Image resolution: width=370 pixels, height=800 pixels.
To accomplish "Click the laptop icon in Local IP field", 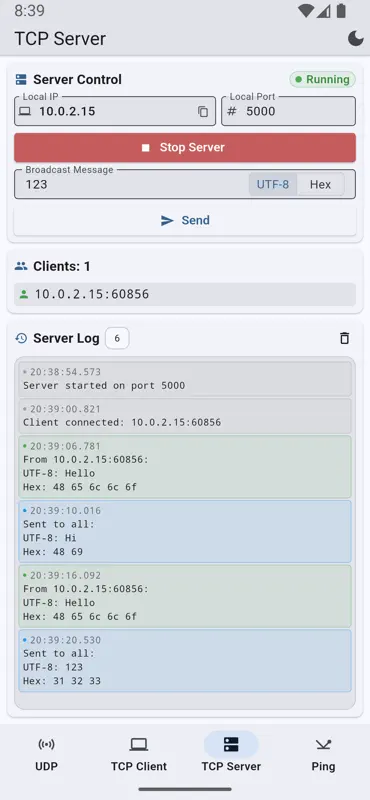I will coord(24,111).
